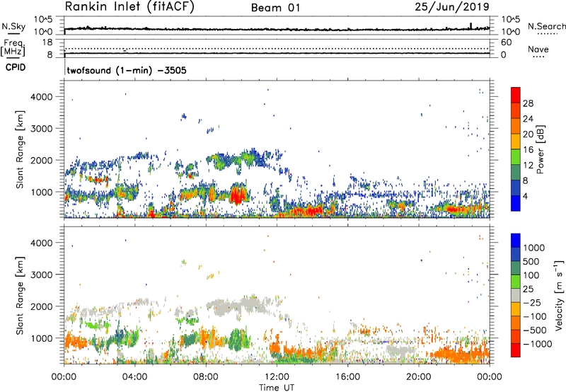566x392 pixels.
Task: Click the '-25' velocity colorbar tick label
Action: click(531, 302)
